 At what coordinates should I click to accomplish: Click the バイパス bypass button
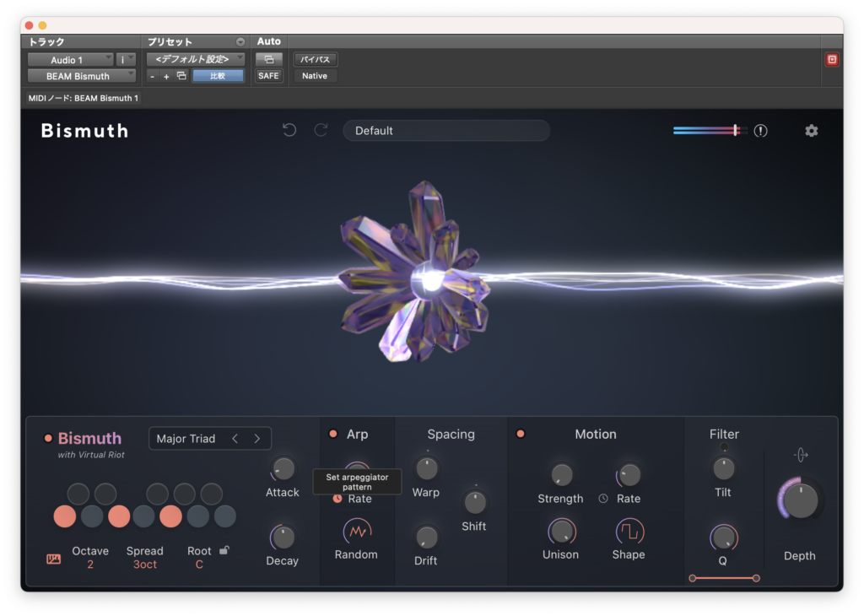click(316, 59)
